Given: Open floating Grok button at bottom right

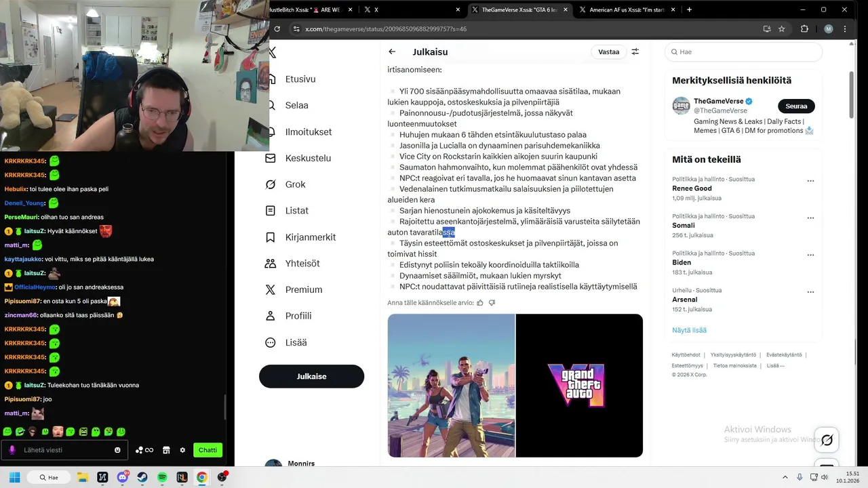Looking at the screenshot, I should [827, 440].
